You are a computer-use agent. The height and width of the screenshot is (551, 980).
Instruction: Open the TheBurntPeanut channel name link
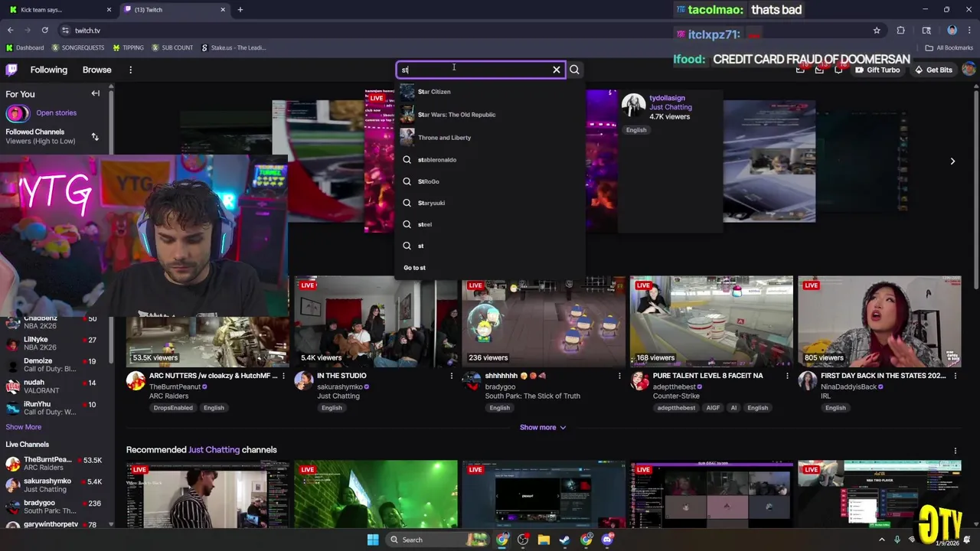[x=175, y=387]
